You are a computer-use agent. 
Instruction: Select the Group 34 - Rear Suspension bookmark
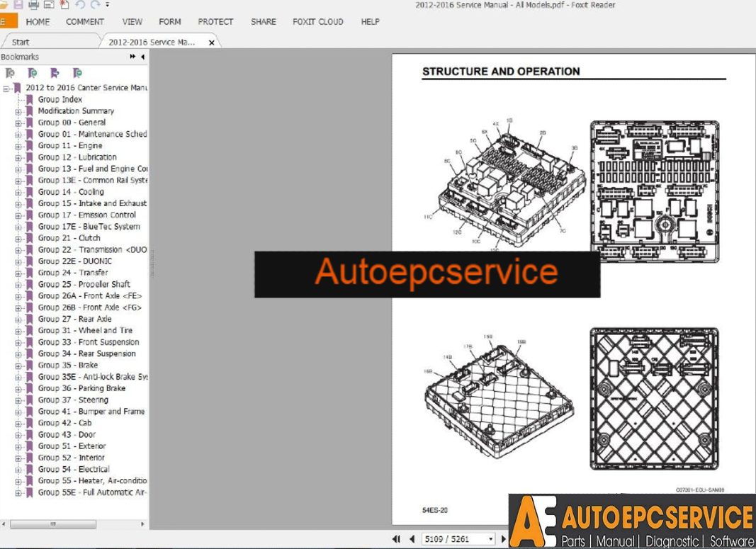[x=86, y=353]
